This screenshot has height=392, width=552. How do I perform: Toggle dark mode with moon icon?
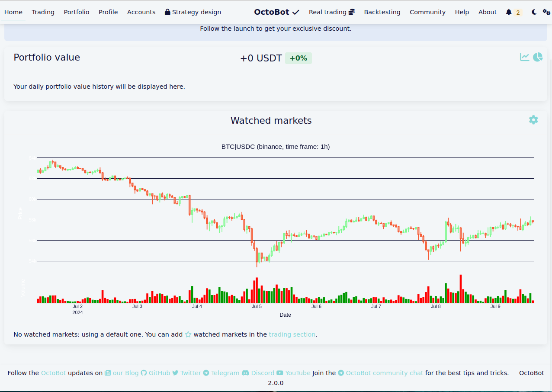[534, 12]
